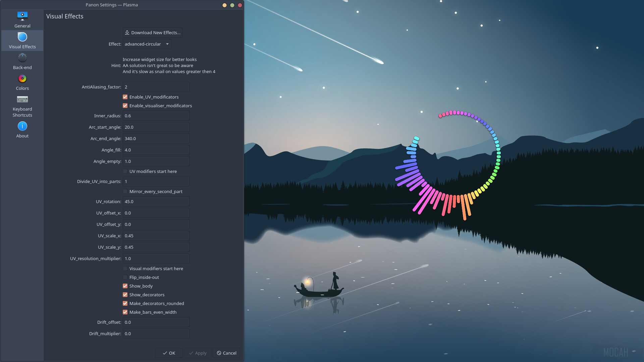Click the Angle_fill field

pos(156,150)
